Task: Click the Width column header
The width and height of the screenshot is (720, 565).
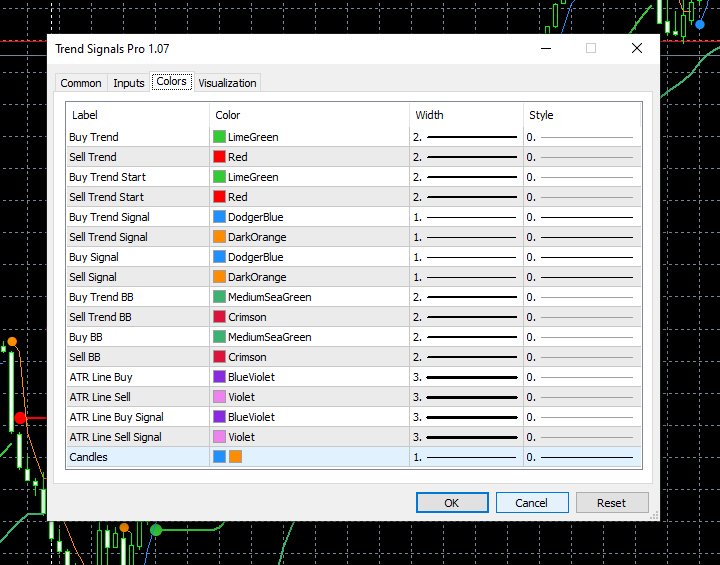Action: pos(467,115)
